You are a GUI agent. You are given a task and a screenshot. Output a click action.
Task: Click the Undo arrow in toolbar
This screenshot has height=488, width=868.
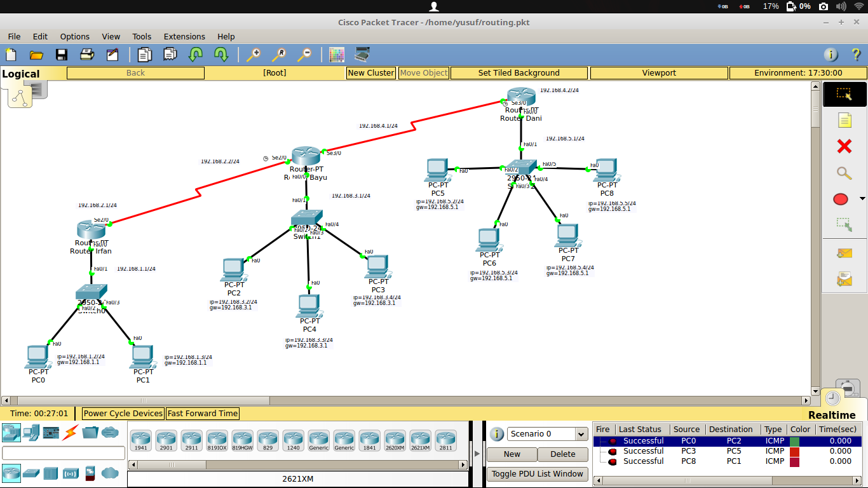pyautogui.click(x=196, y=55)
